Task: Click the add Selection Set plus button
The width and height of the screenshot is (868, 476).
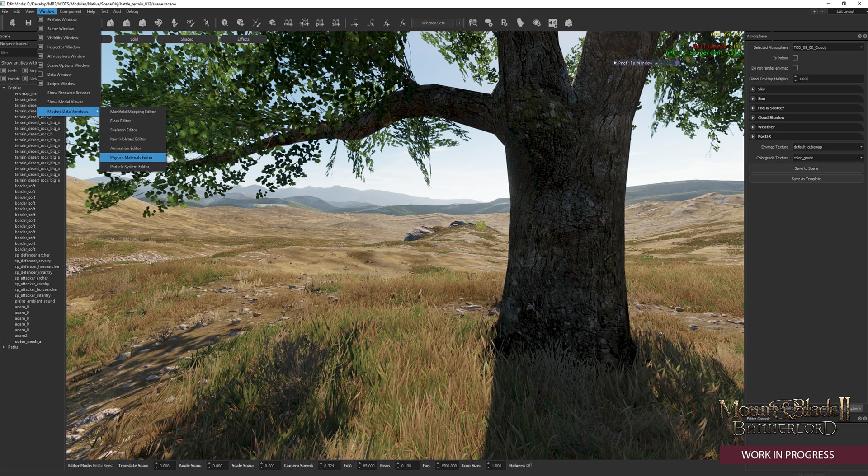Action: click(459, 23)
